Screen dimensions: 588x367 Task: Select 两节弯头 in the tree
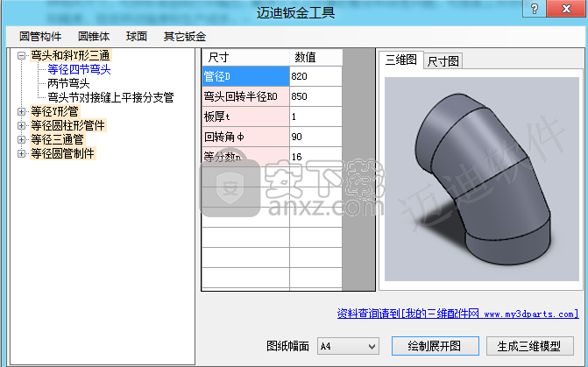coord(68,83)
